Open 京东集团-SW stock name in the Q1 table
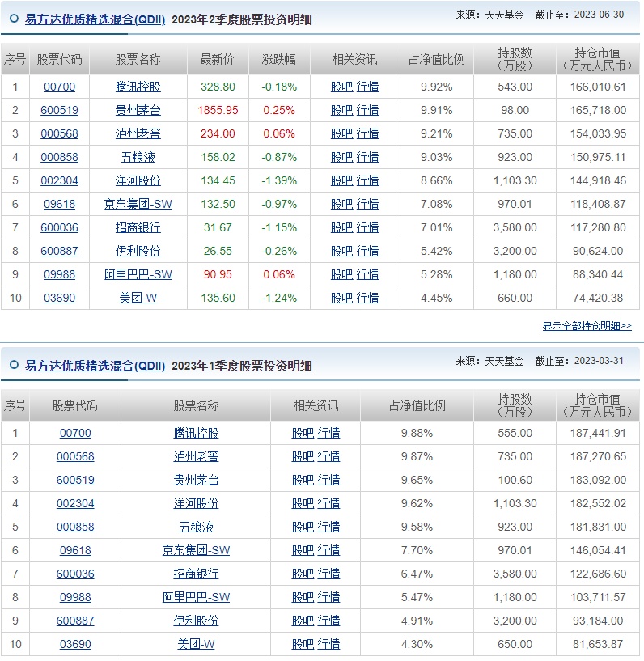The width and height of the screenshot is (644, 661). [197, 550]
